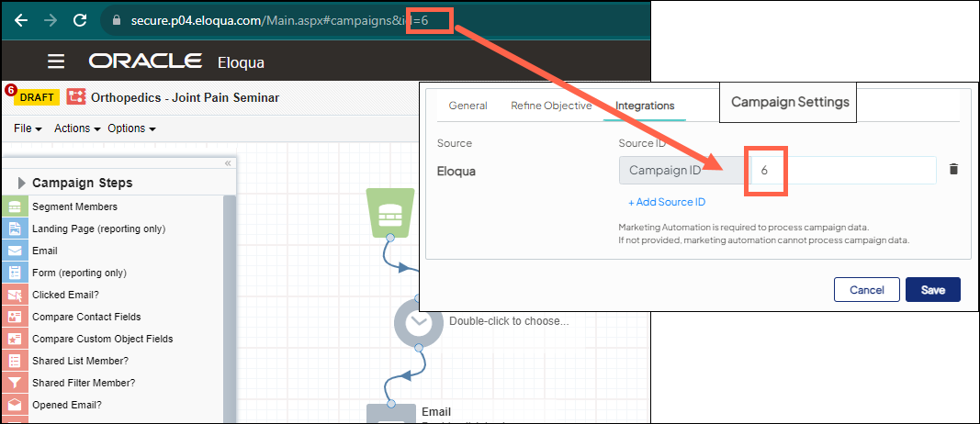The width and height of the screenshot is (980, 424).
Task: Click the Segment Members step icon
Action: pos(16,206)
